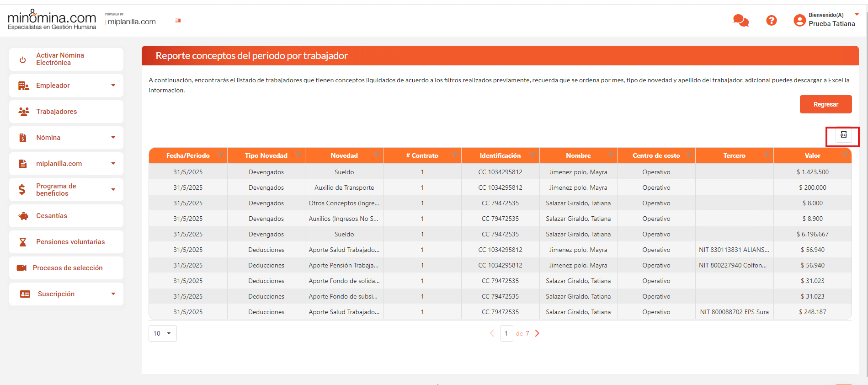The image size is (868, 385).
Task: Click the page number input field
Action: coord(506,333)
